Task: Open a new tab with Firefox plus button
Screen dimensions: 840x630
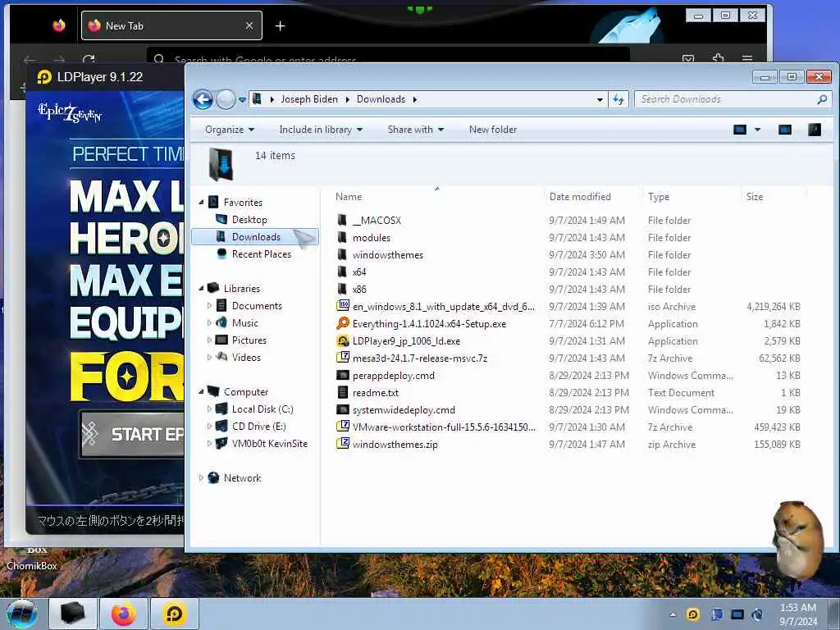Action: (281, 25)
